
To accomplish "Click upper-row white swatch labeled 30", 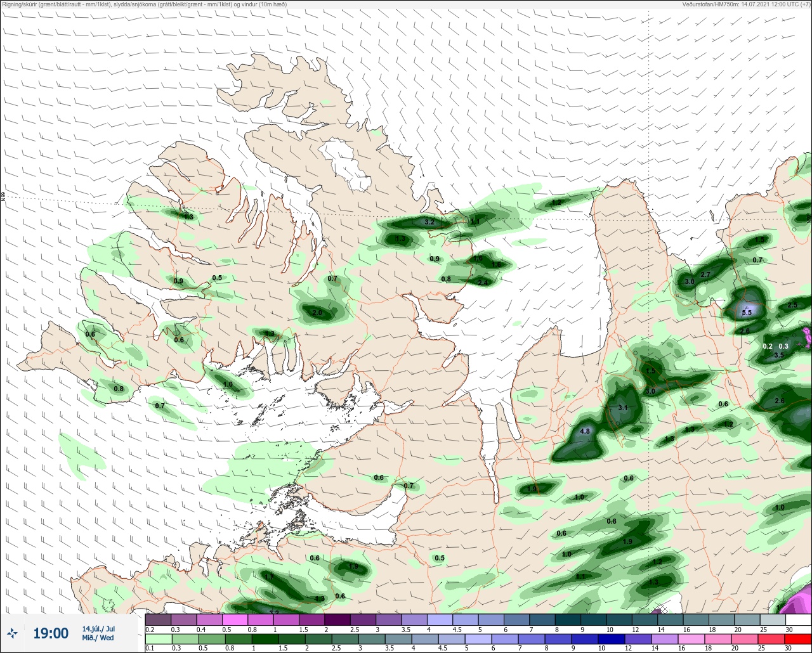I will coord(798,619).
